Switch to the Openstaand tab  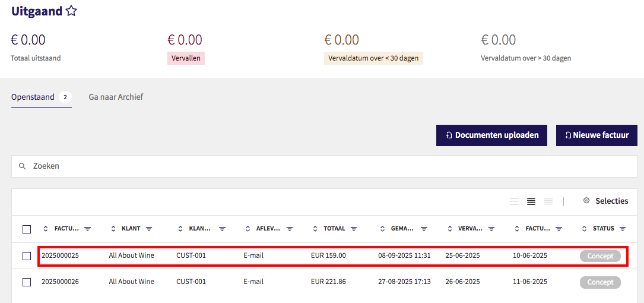[33, 97]
